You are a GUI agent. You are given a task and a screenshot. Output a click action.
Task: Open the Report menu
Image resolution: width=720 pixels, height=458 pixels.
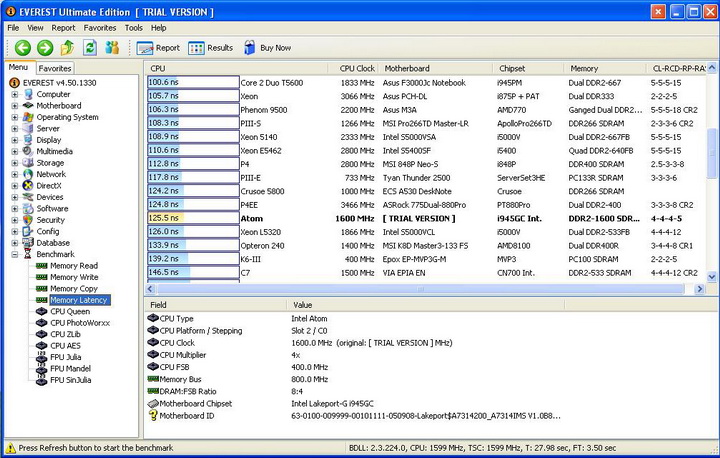(63, 28)
